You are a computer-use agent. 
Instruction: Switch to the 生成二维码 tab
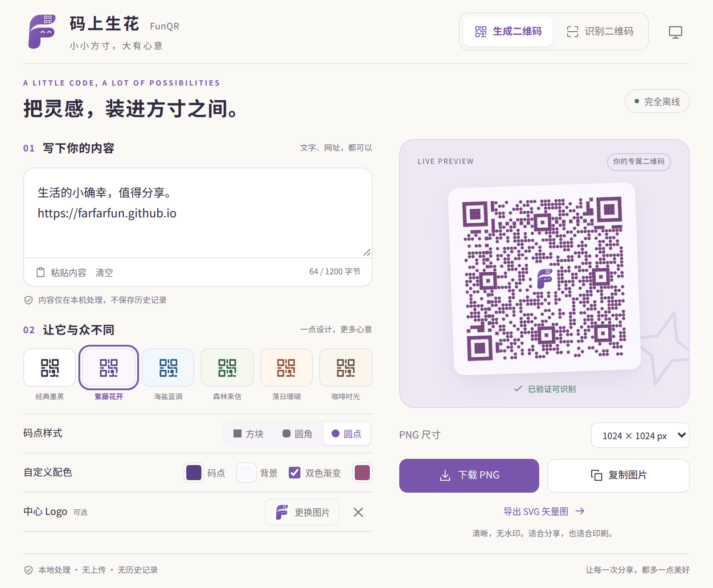coord(508,32)
